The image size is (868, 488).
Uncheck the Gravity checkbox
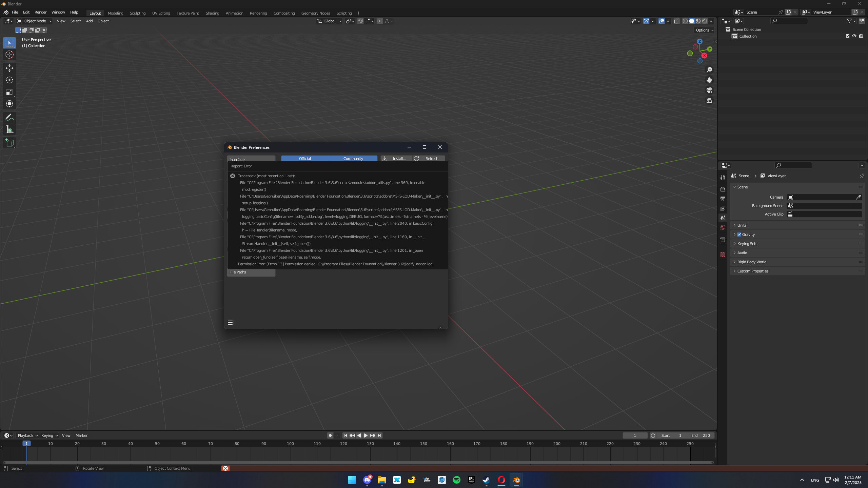coord(739,235)
